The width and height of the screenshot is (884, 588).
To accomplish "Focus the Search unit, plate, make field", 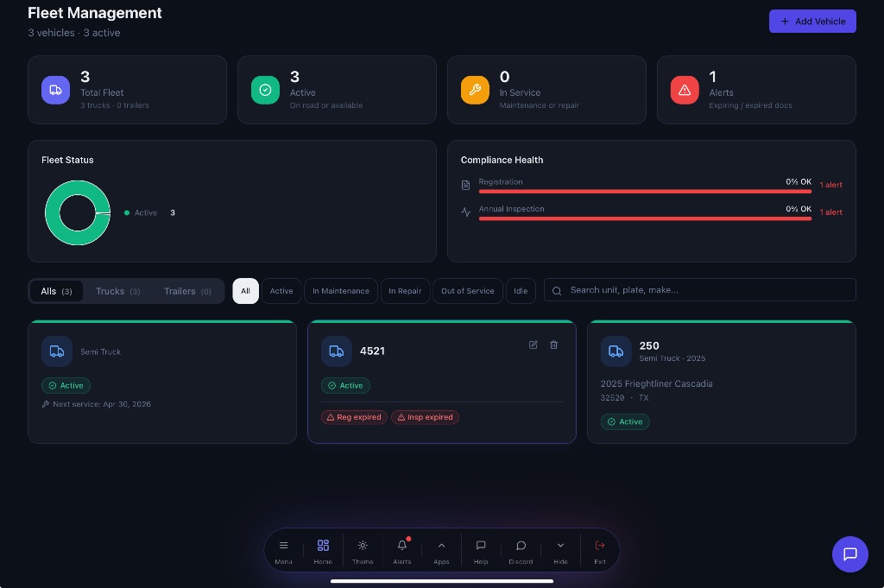I will (699, 290).
